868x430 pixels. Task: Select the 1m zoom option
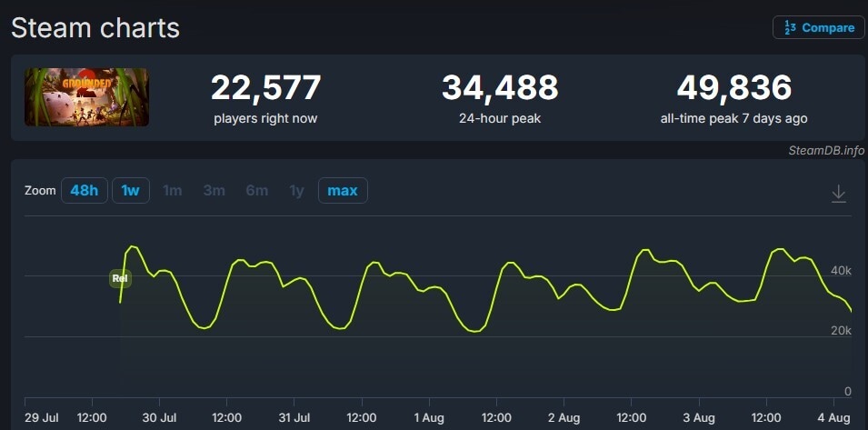tap(172, 190)
